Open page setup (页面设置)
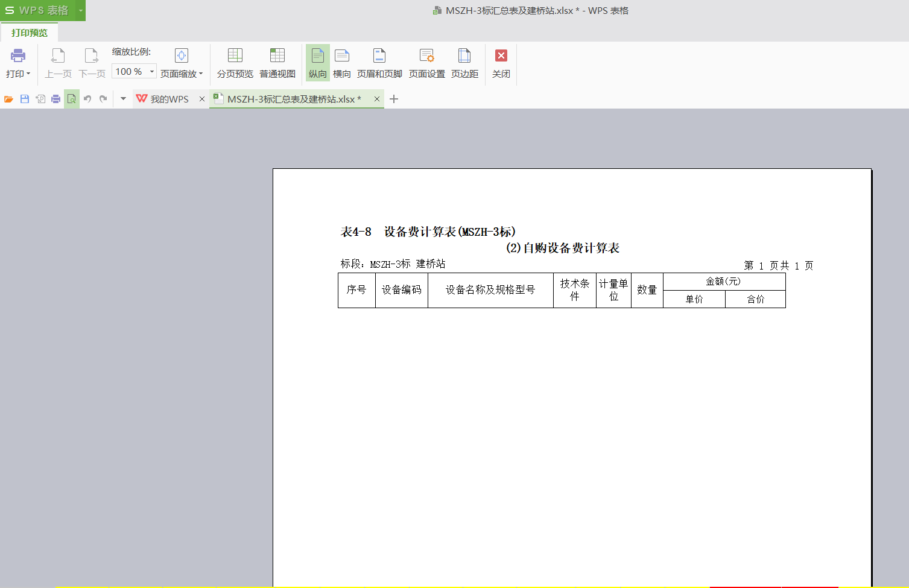Screen dimensions: 909x588 (x=427, y=63)
